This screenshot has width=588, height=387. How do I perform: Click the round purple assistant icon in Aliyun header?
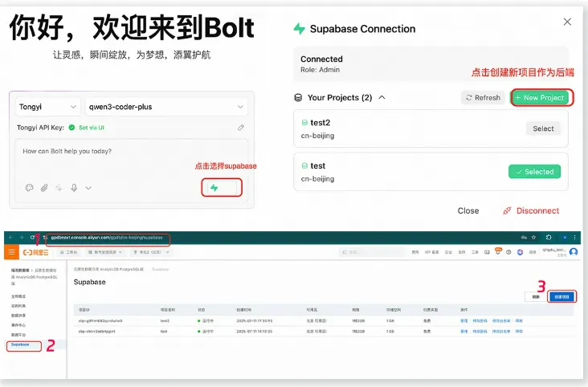[x=521, y=252]
